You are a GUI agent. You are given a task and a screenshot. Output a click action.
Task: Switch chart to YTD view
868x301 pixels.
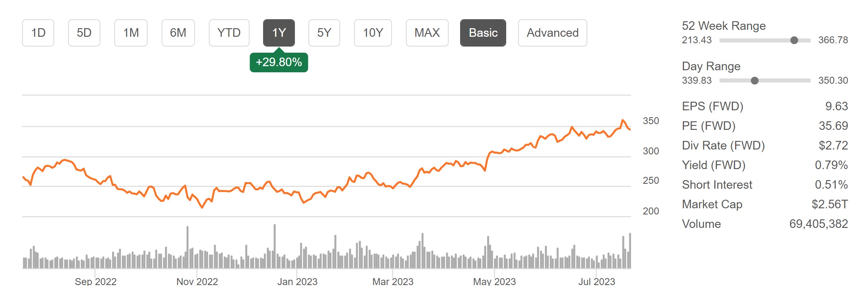[x=229, y=33]
